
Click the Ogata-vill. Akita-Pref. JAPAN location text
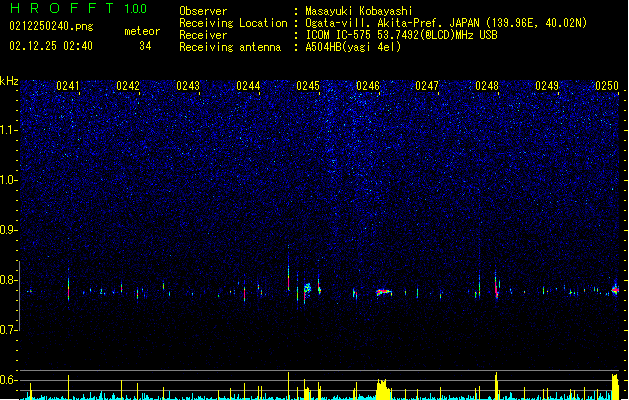[446, 23]
